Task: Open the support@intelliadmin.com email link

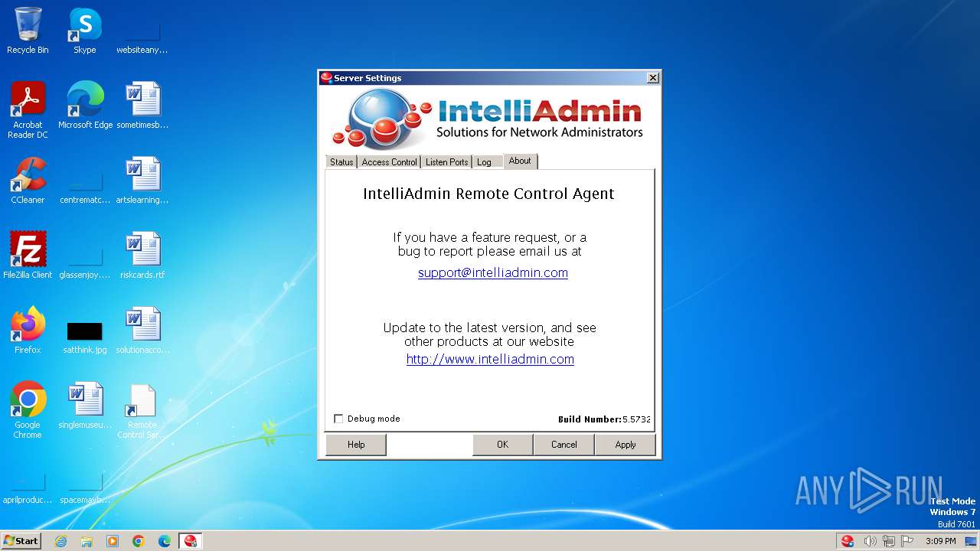Action: (x=493, y=272)
